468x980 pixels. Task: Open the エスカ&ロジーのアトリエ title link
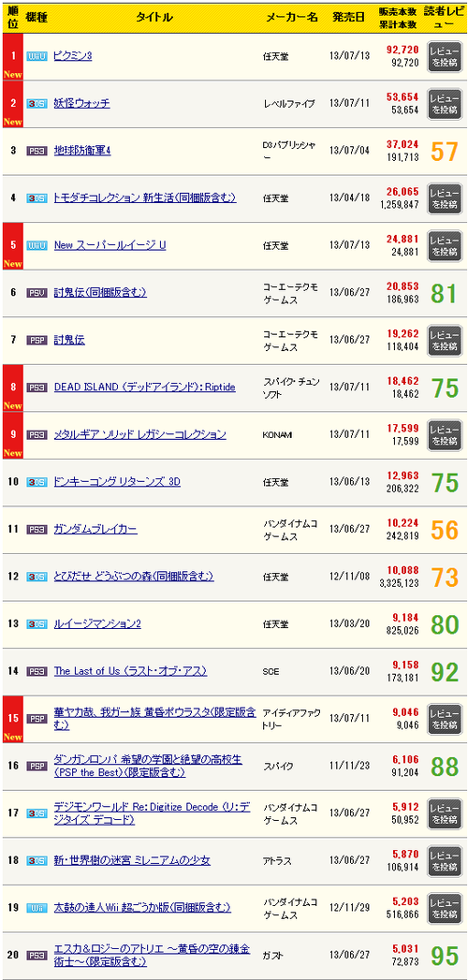click(153, 955)
